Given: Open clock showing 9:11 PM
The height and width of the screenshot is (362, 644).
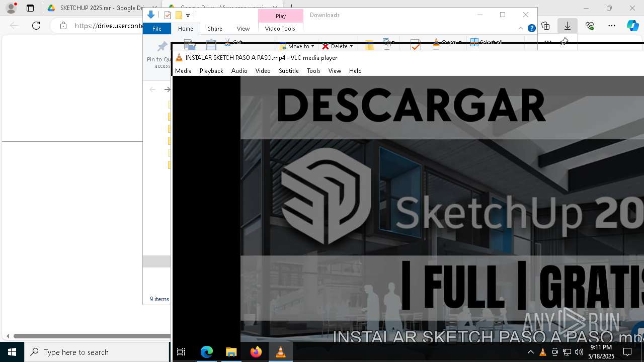Looking at the screenshot, I should tap(601, 352).
